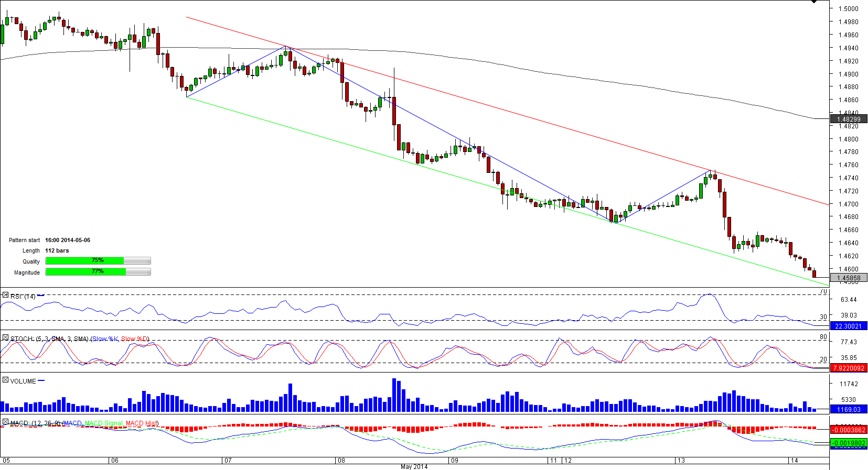Click the pattern start time 16:00 2014-05-06
Viewport: 868px width, 470px height.
tap(68, 240)
